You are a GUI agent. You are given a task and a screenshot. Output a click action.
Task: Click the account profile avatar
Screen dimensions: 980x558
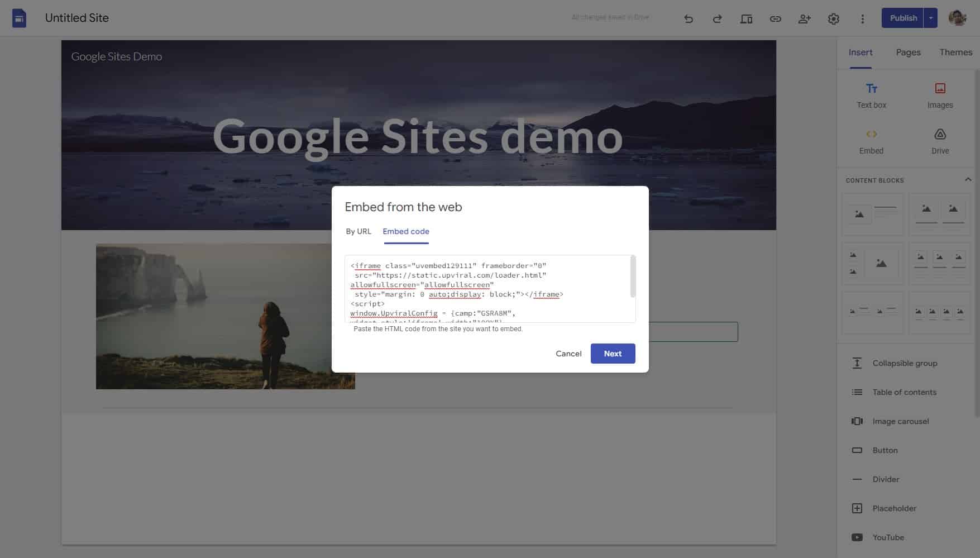[957, 18]
